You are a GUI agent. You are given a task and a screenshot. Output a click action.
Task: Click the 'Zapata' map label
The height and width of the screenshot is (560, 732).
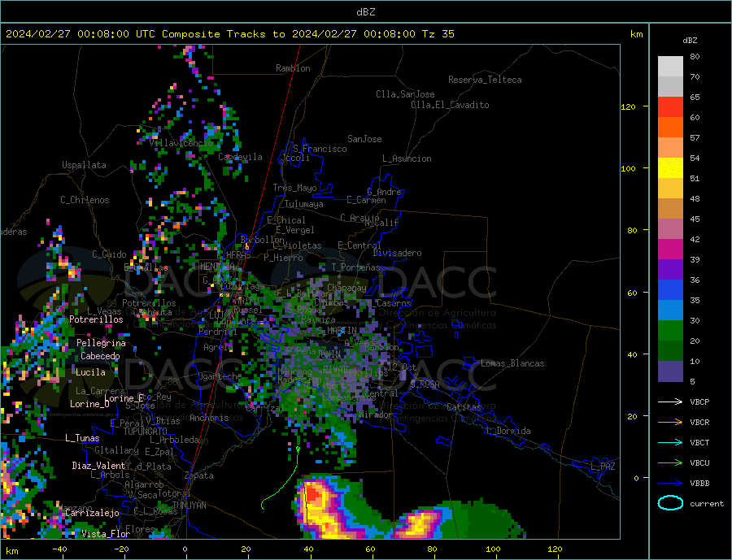(x=199, y=476)
